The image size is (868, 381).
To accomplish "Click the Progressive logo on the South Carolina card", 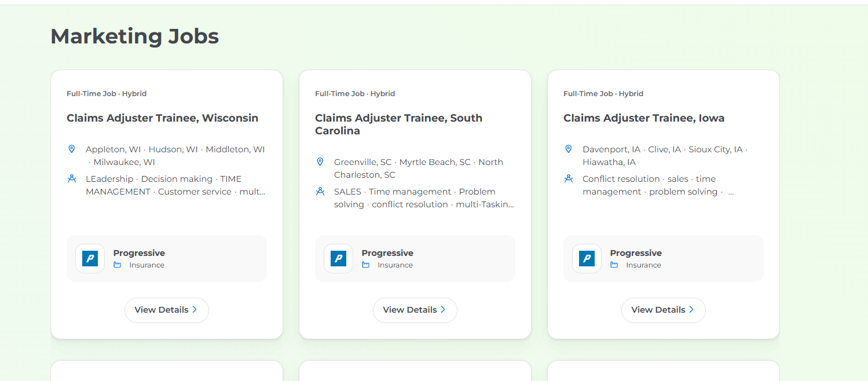I will click(338, 258).
